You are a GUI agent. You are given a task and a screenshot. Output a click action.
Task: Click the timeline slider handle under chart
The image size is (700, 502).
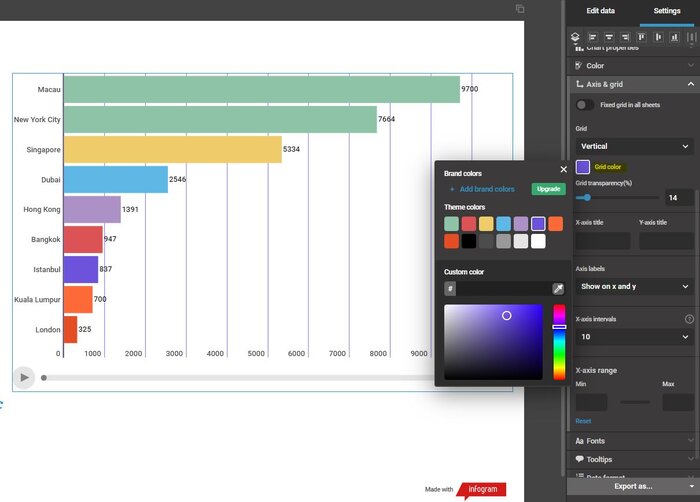(44, 378)
